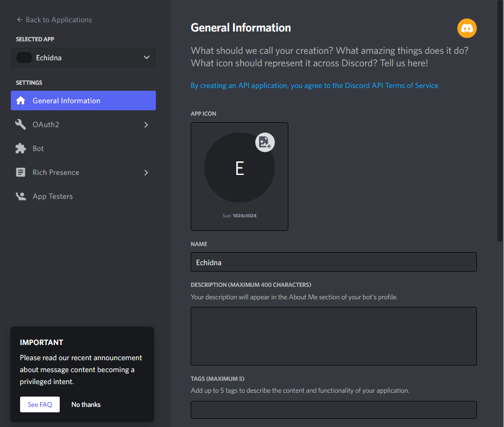Screen dimensions: 504x427
Task: Go back to Applications
Action: tap(54, 20)
